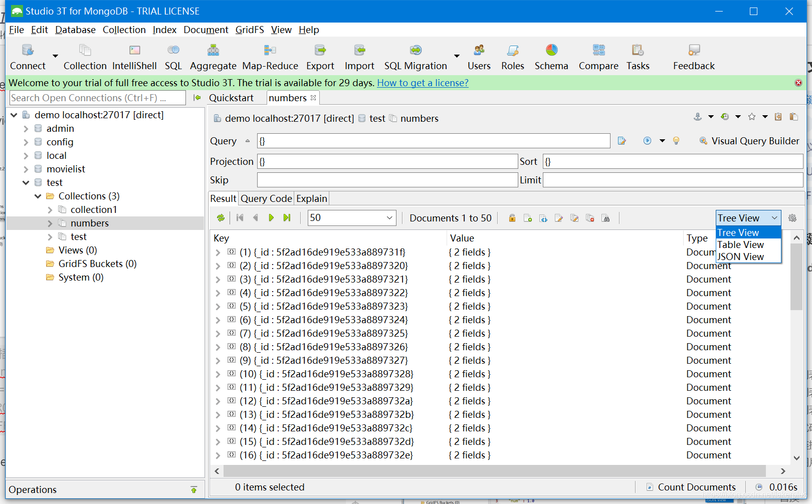Click the remove document icon
Image resolution: width=812 pixels, height=504 pixels.
click(590, 218)
